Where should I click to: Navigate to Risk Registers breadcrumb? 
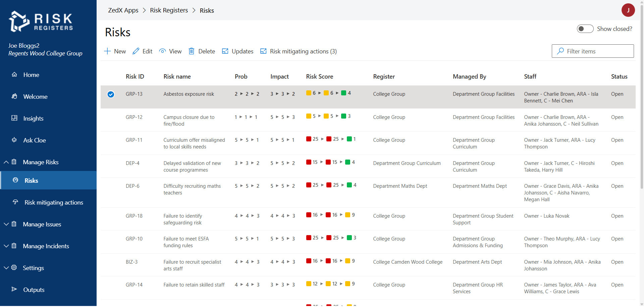tap(169, 10)
